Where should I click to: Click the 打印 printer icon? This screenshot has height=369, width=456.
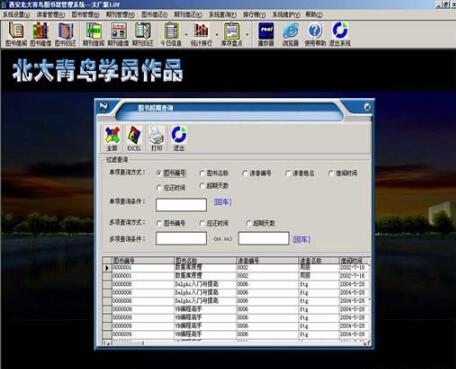click(x=156, y=138)
